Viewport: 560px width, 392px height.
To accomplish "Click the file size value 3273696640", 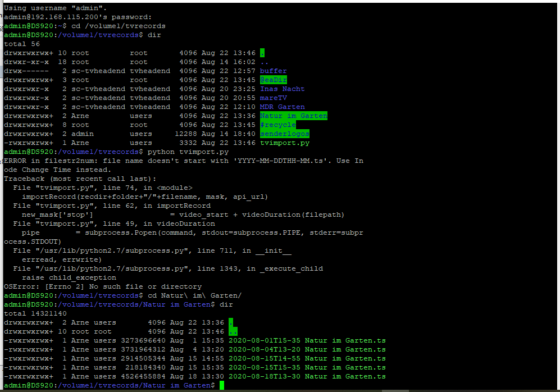I will [143, 340].
